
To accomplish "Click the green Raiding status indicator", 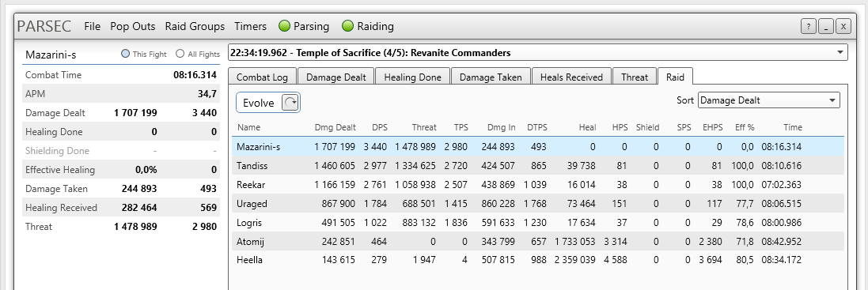I will 347,26.
